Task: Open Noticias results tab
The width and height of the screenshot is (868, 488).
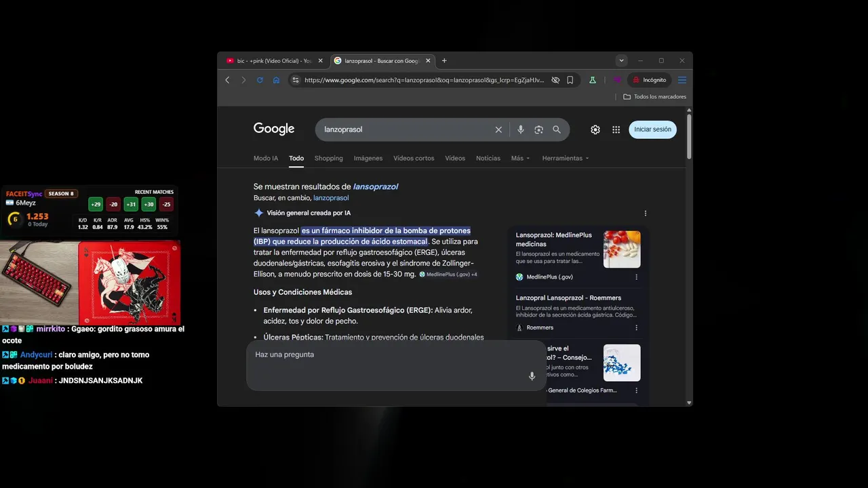Action: pyautogui.click(x=488, y=158)
